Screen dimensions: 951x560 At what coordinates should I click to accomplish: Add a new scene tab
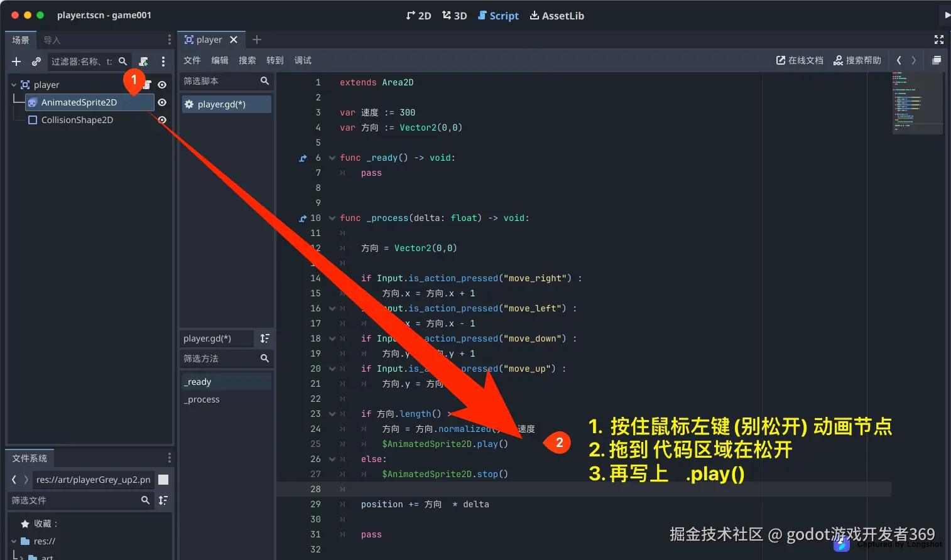(256, 40)
